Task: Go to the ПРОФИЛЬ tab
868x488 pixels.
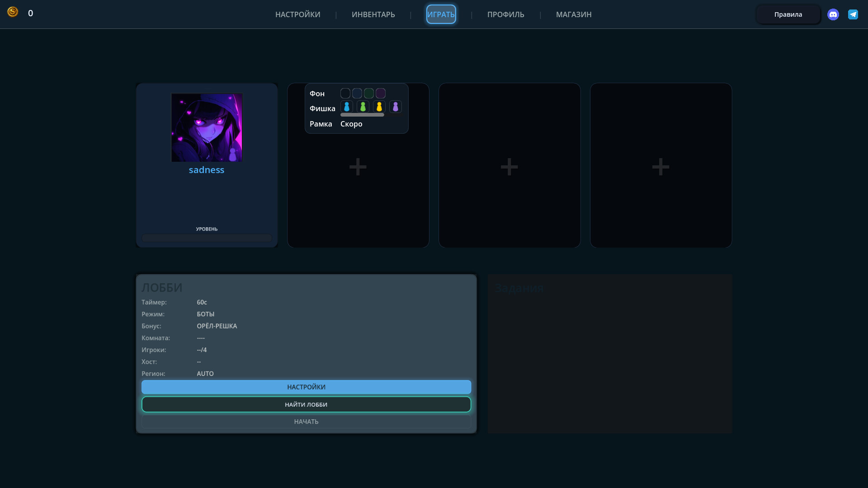Action: tap(505, 14)
